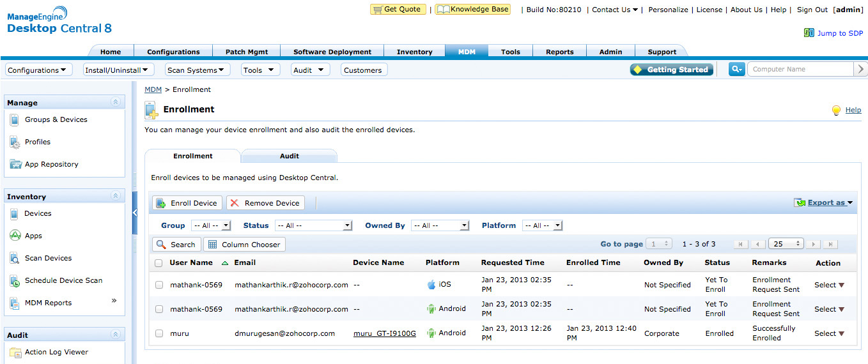Open the Column Chooser
The width and height of the screenshot is (868, 364).
point(244,245)
